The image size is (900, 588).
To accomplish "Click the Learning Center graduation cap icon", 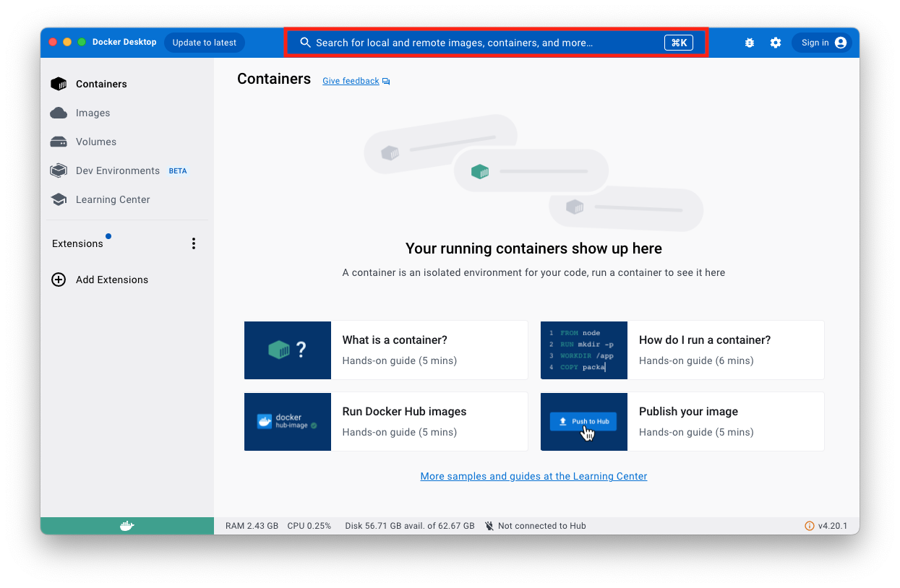I will (59, 199).
